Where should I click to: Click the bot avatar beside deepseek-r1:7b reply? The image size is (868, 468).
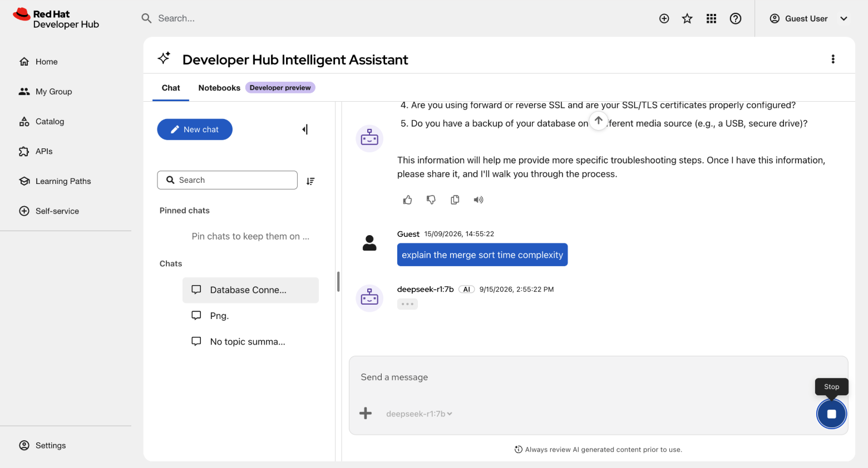pyautogui.click(x=369, y=297)
